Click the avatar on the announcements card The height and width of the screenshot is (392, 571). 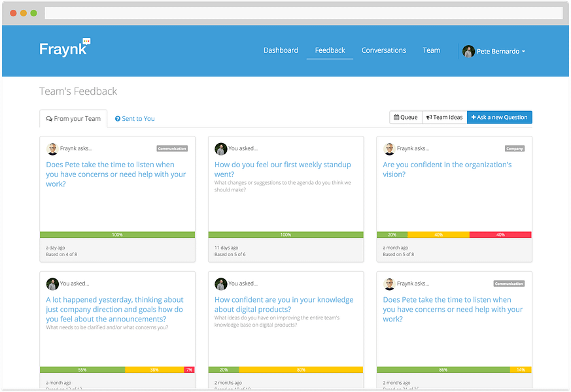click(x=52, y=284)
